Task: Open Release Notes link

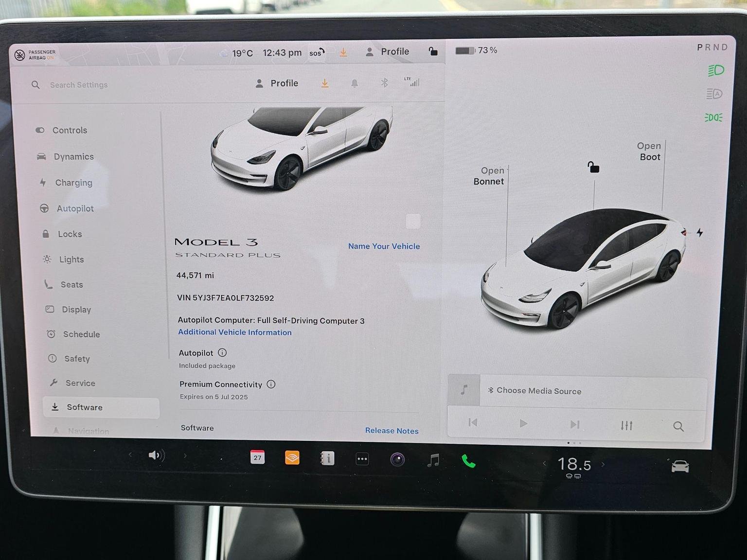Action: (391, 430)
